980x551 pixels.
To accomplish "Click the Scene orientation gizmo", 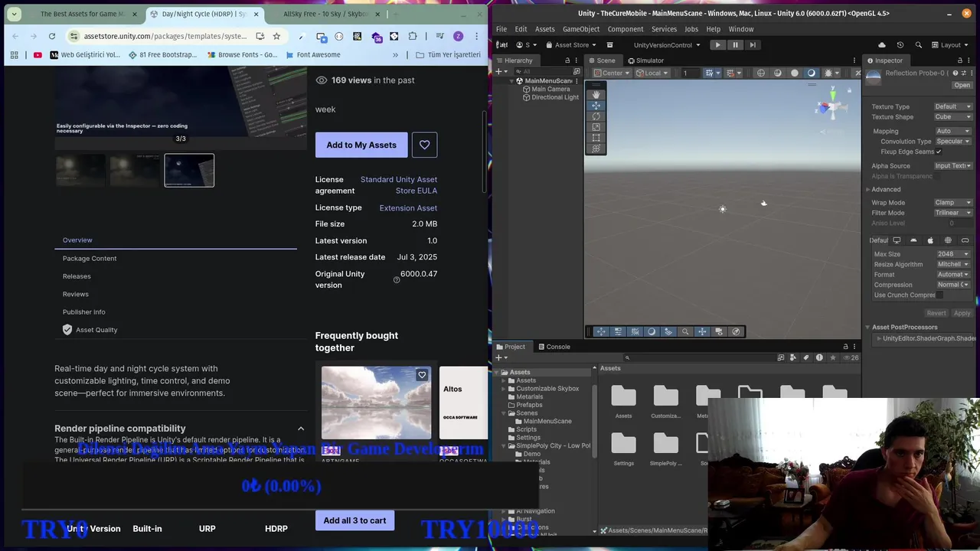I will click(832, 106).
